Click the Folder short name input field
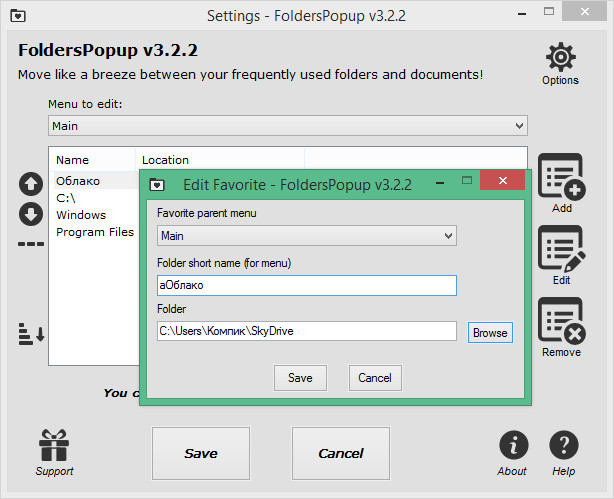The width and height of the screenshot is (614, 499). pyautogui.click(x=307, y=285)
